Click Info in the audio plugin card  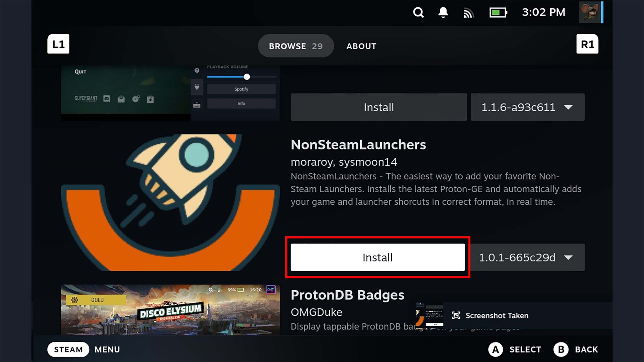click(241, 103)
